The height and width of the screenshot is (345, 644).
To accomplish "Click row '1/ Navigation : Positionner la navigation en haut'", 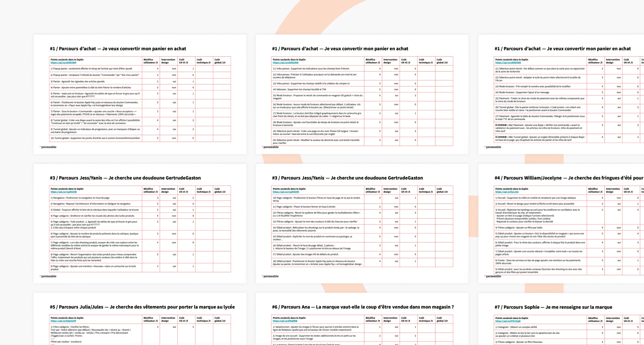I will pyautogui.click(x=140, y=198).
